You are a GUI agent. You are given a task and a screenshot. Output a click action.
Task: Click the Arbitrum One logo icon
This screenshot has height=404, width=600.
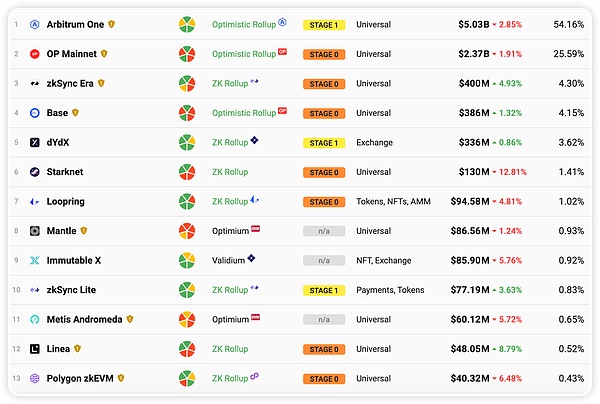click(x=35, y=24)
